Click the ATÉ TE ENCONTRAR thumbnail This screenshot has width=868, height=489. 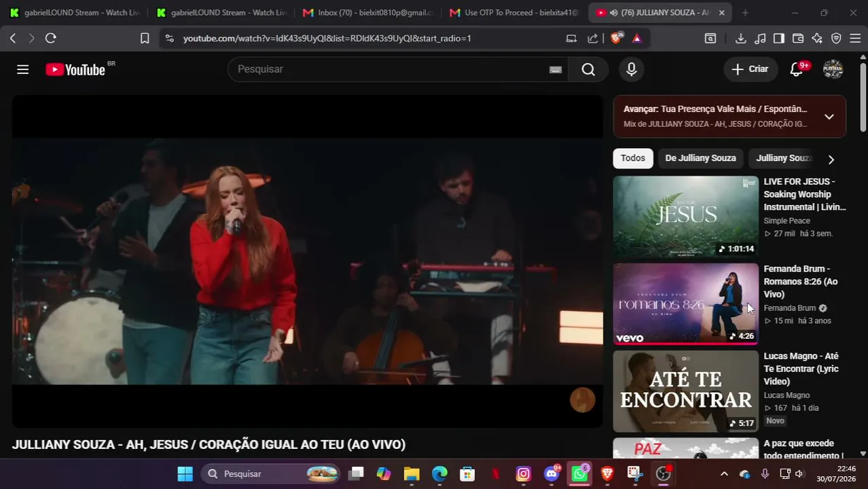[x=685, y=391]
